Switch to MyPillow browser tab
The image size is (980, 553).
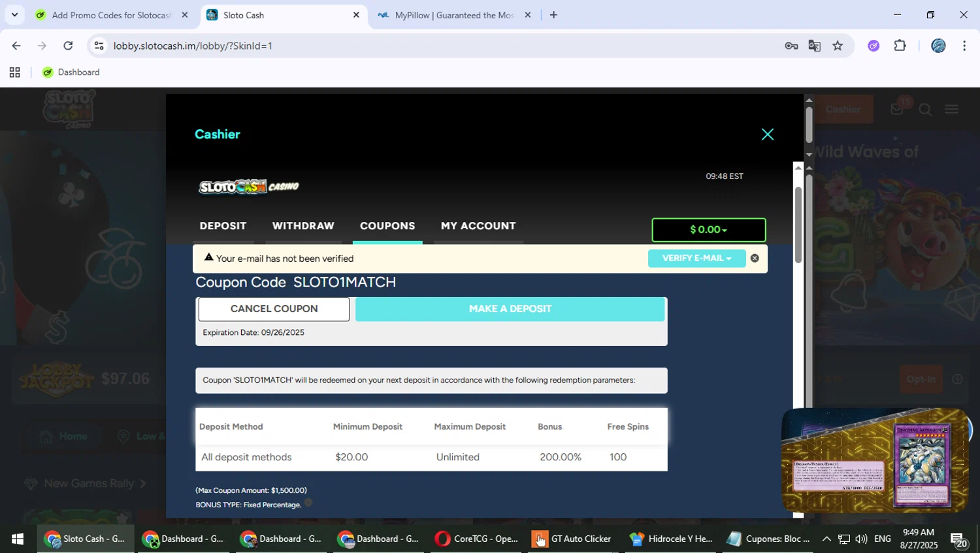pos(454,15)
